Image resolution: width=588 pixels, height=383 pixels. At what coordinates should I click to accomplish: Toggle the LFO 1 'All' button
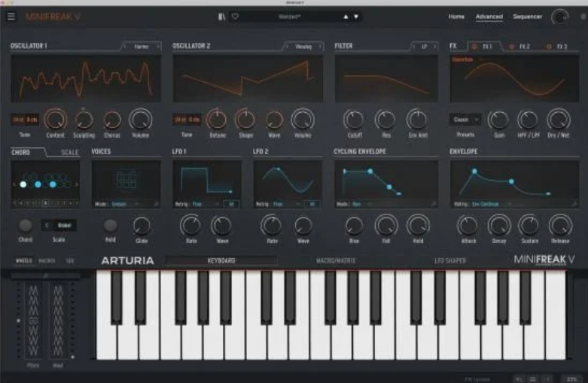pos(231,204)
